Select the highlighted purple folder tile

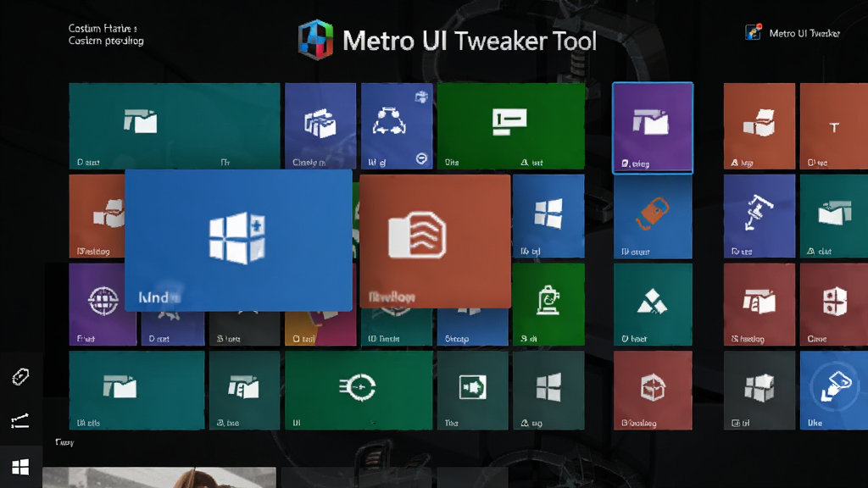(x=653, y=128)
